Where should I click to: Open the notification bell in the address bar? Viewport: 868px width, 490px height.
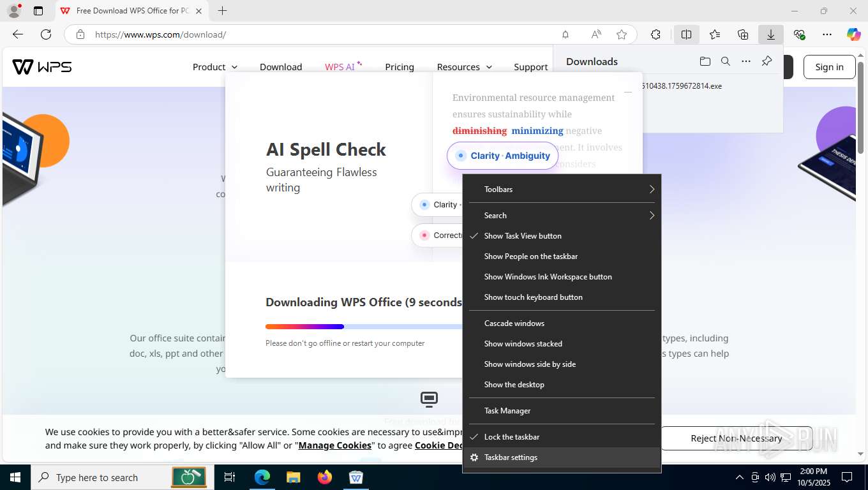565,34
